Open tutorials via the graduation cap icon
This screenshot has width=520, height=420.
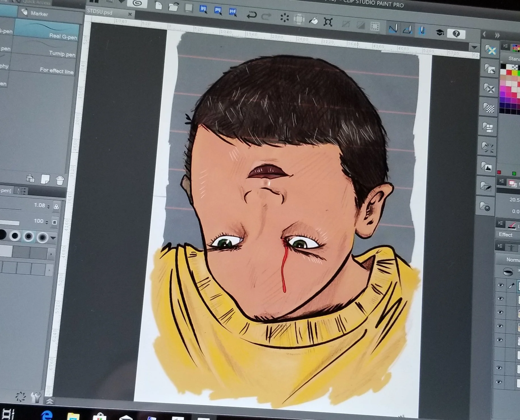click(x=440, y=33)
